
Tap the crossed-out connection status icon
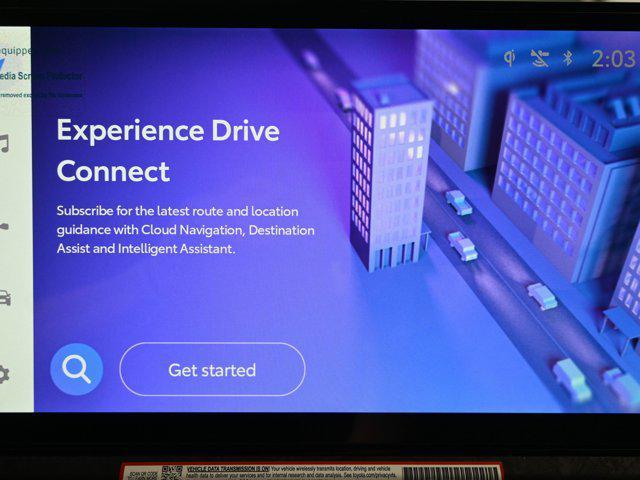pyautogui.click(x=539, y=59)
